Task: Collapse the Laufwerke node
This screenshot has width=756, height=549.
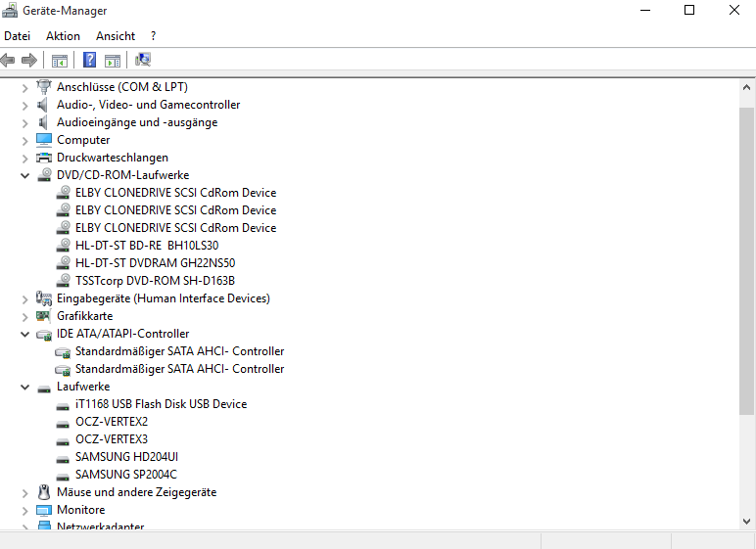Action: pos(25,388)
